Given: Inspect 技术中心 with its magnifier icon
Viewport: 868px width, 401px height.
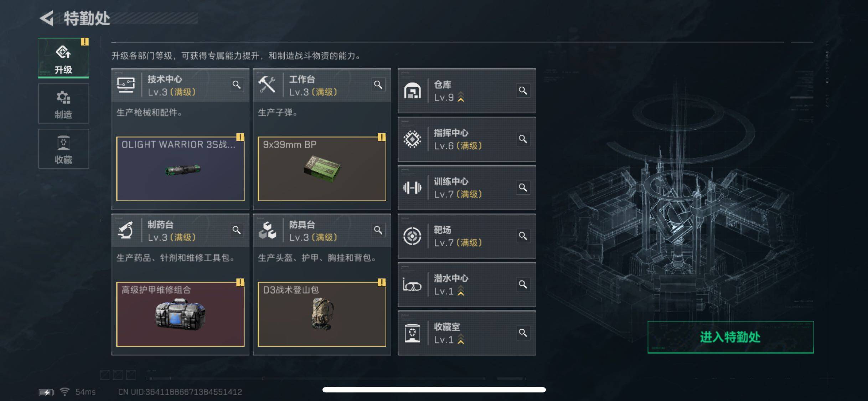Looking at the screenshot, I should point(237,85).
